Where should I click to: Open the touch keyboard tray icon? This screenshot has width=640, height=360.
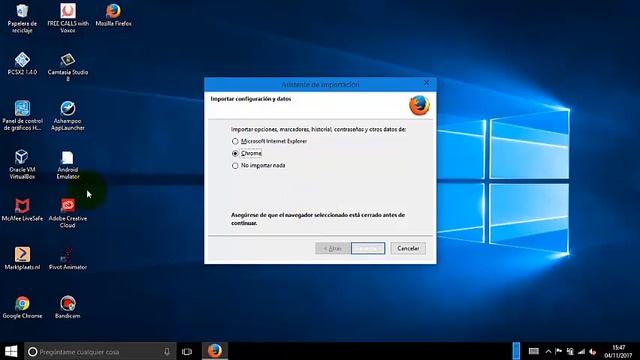(533, 351)
